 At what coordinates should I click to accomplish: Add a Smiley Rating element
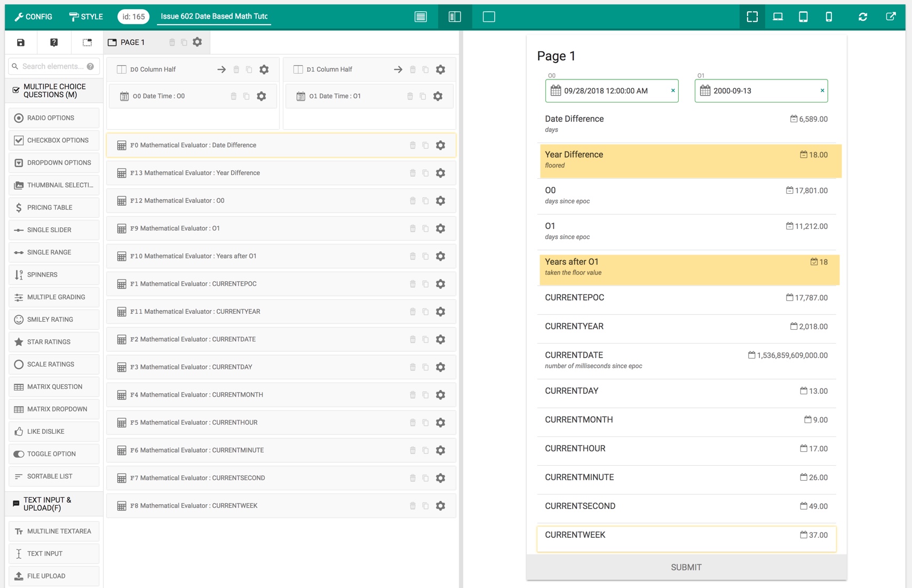pyautogui.click(x=54, y=320)
